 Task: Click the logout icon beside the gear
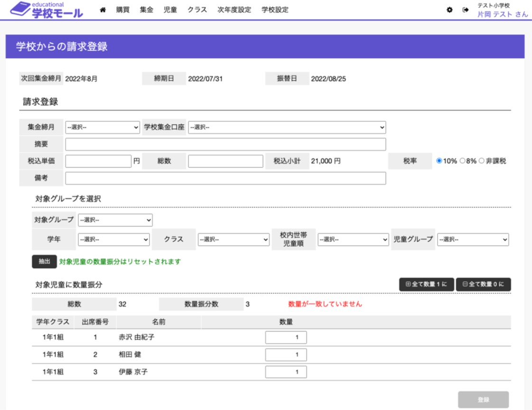click(x=466, y=10)
